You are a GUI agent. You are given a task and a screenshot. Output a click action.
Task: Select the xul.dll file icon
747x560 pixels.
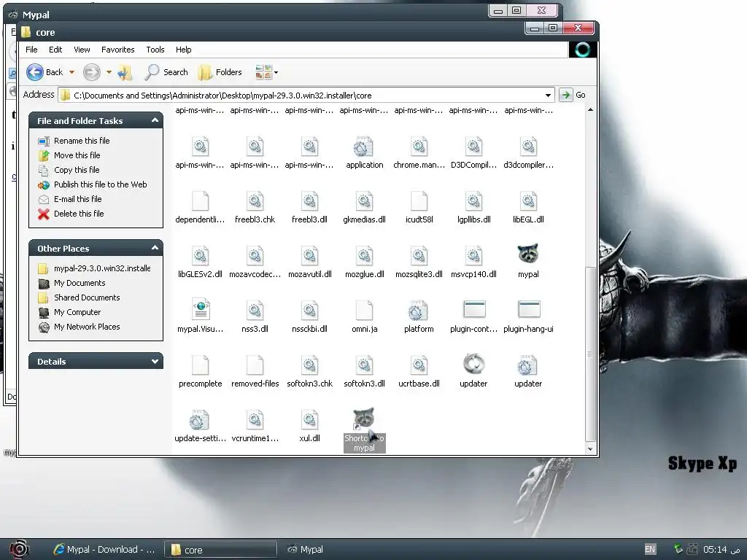309,420
